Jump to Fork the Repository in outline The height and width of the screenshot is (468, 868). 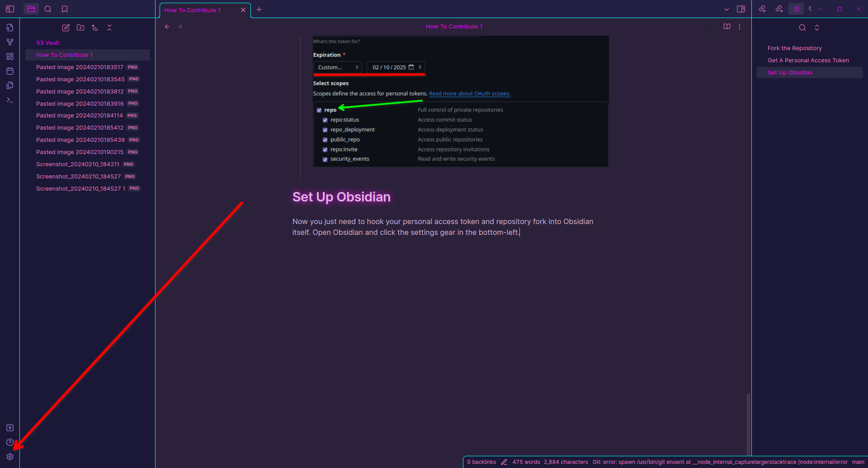pos(795,48)
